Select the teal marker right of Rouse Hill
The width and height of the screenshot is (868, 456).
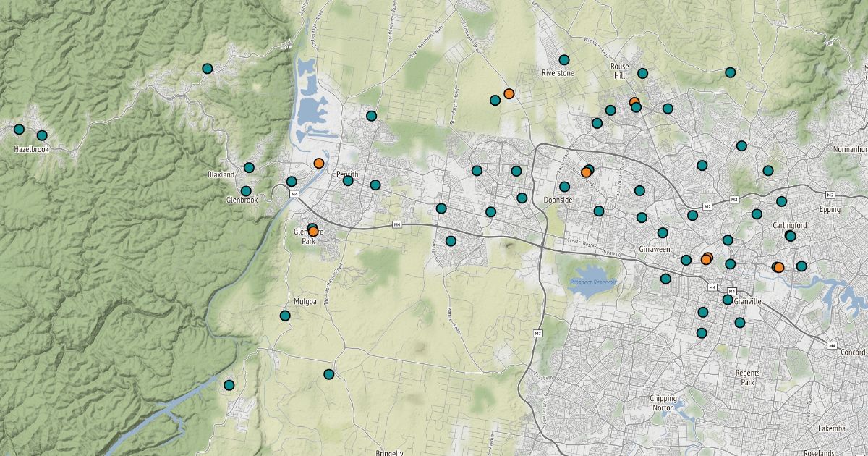click(x=642, y=73)
